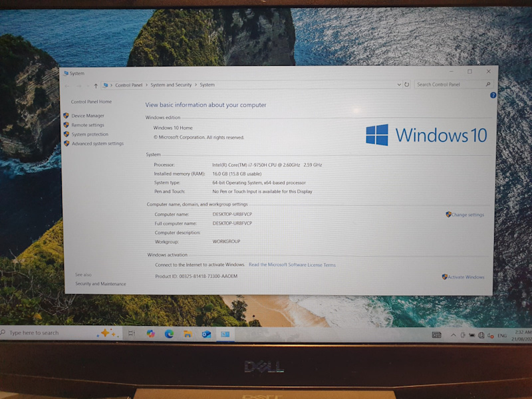
Task: Open Security and Maintenance under See also
Action: (x=100, y=284)
